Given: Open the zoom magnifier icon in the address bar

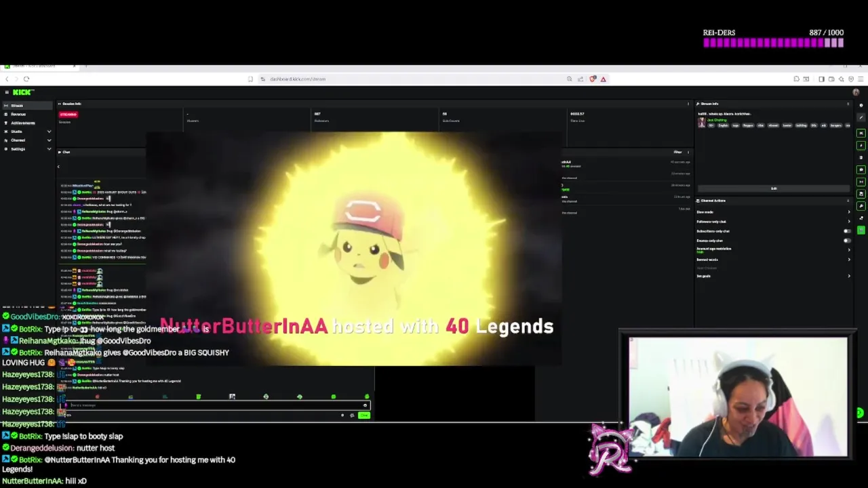Looking at the screenshot, I should click(x=570, y=79).
